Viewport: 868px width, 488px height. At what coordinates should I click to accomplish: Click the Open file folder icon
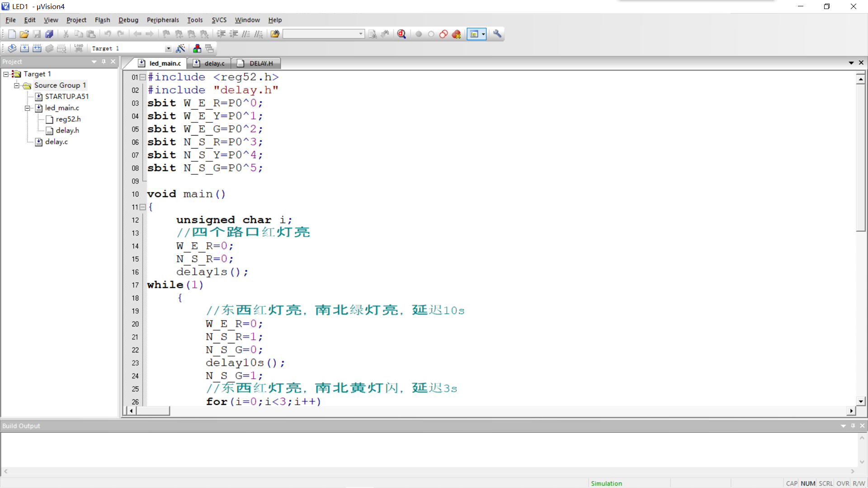tap(24, 34)
